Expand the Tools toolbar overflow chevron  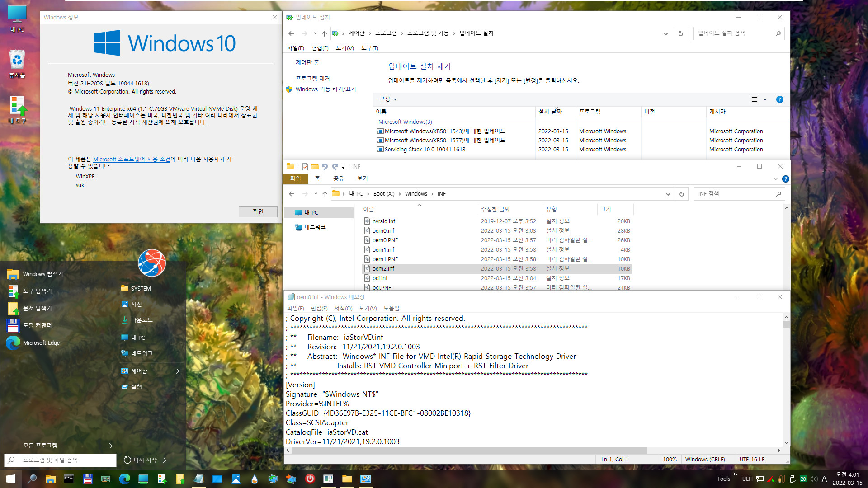coord(735,474)
